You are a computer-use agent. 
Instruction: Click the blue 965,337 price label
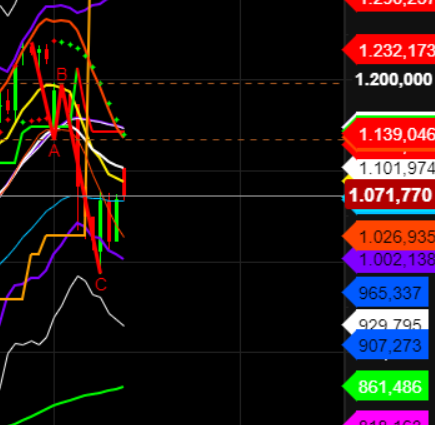(386, 292)
